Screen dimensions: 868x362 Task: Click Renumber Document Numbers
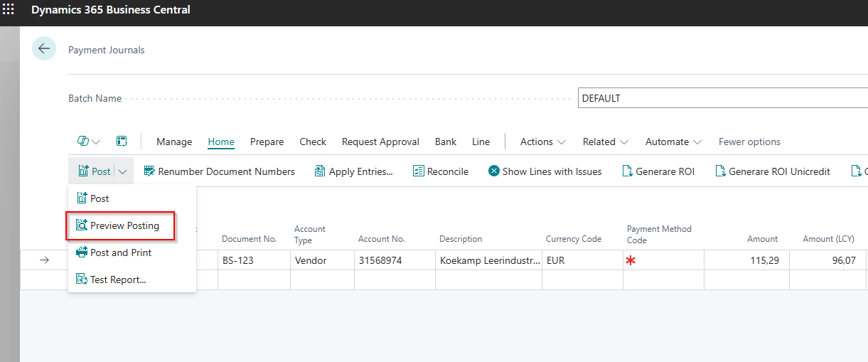point(219,171)
